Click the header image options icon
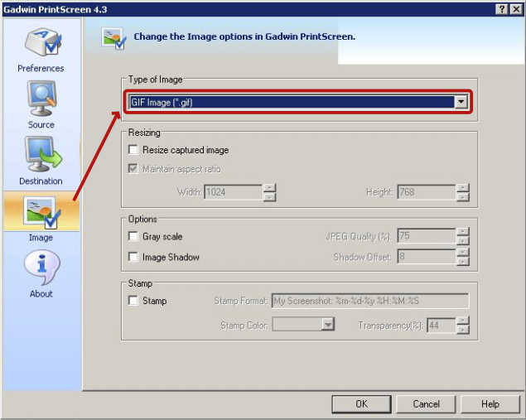 coord(113,38)
